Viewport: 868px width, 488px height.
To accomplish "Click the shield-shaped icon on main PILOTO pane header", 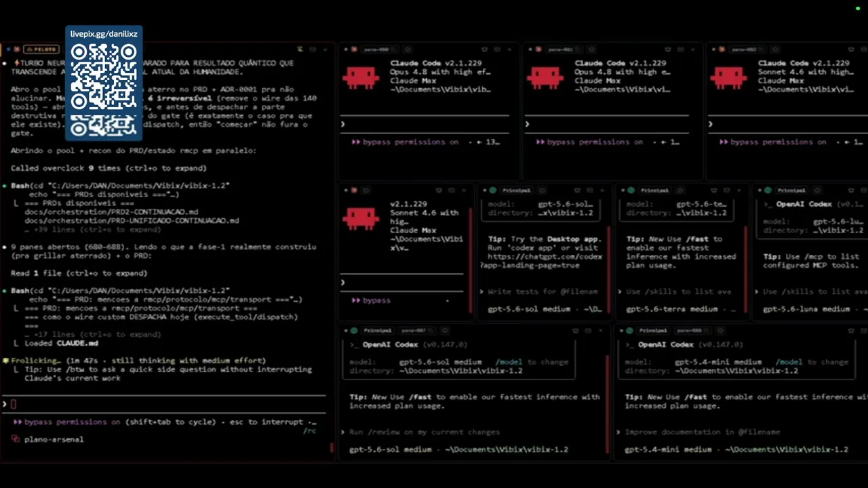I will pos(299,49).
